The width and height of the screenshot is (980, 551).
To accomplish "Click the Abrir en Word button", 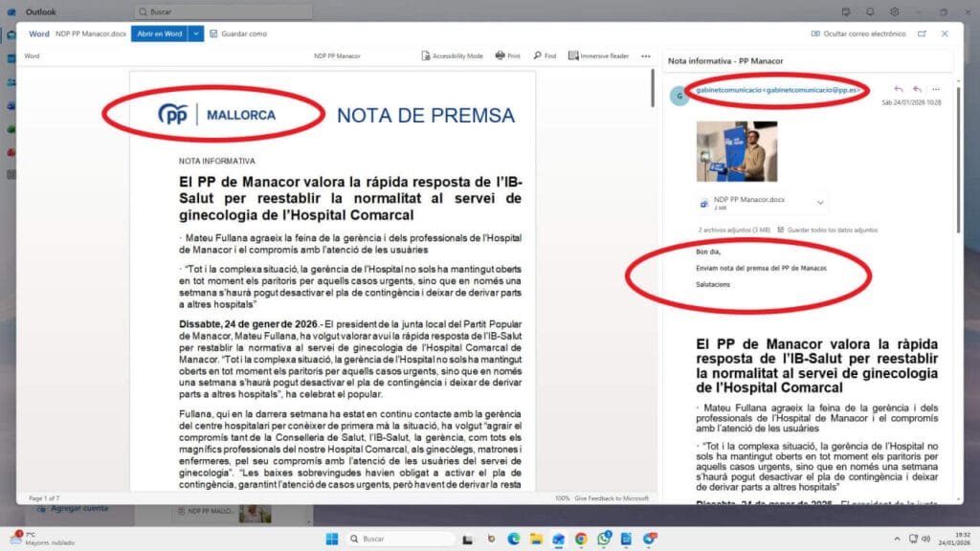I will [x=159, y=33].
